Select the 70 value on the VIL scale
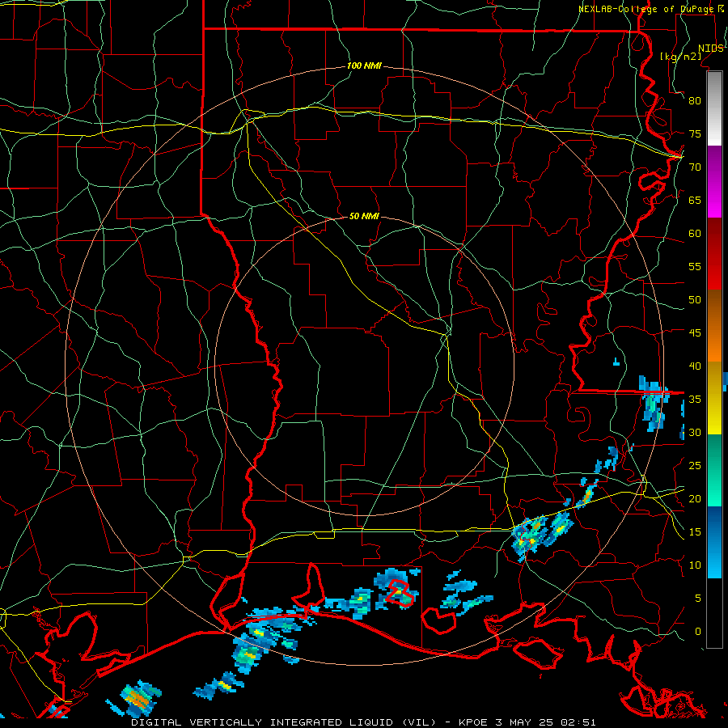 695,167
